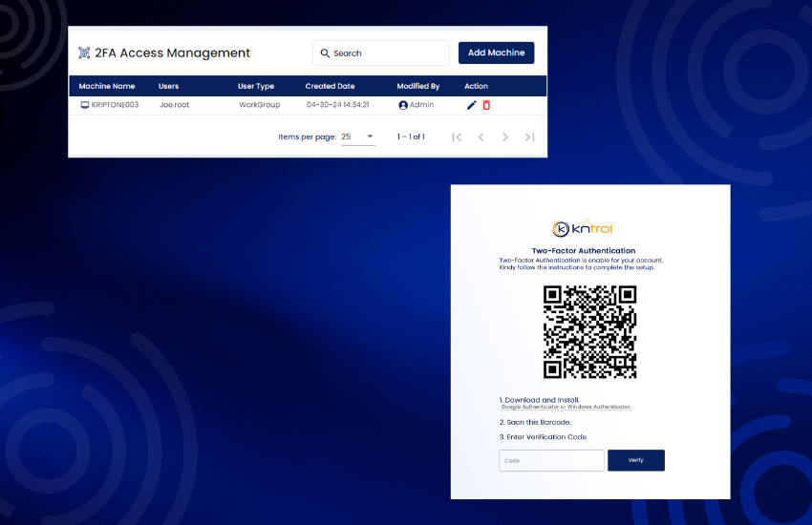Viewport: 812px width, 525px height.
Task: Sort by the Created Date column header
Action: (330, 86)
